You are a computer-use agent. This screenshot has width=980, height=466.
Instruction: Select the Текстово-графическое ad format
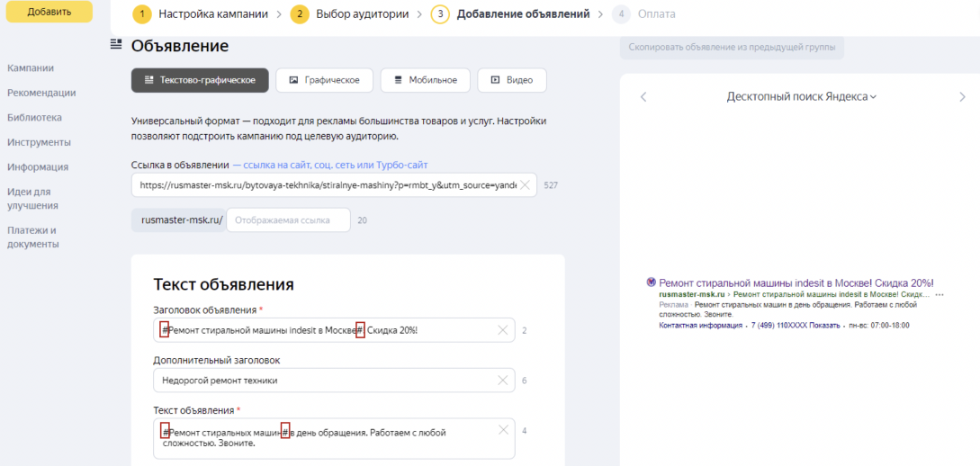click(200, 80)
